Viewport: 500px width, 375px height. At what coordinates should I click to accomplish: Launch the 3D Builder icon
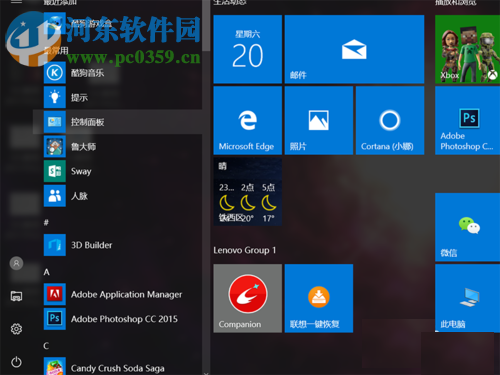55,245
